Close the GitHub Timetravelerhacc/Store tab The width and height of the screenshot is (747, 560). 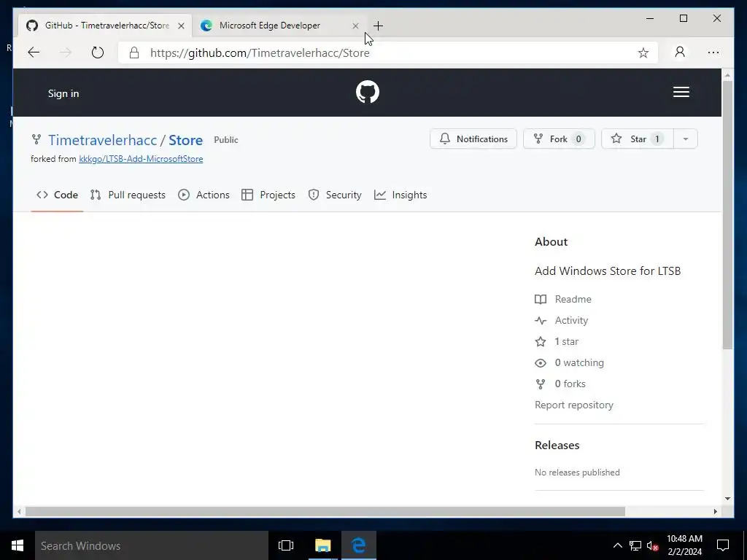(181, 26)
